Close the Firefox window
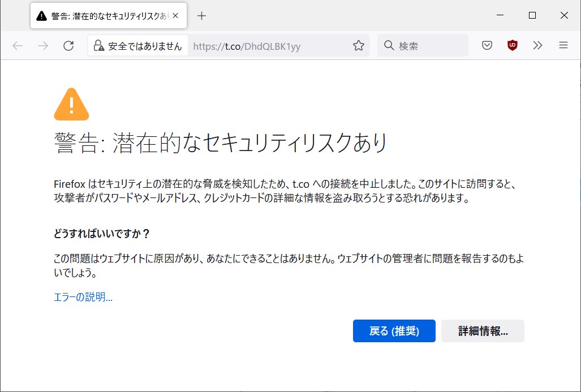Viewport: 581px width, 392px height. (564, 15)
